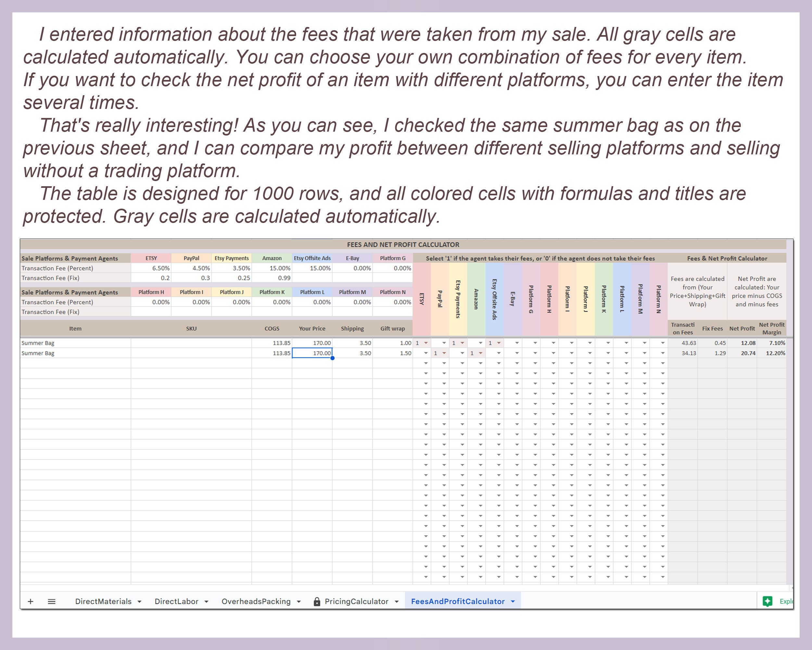Open E-Bay dropdown in first Summer Bag row
Image resolution: width=812 pixels, height=650 pixels.
pos(517,343)
